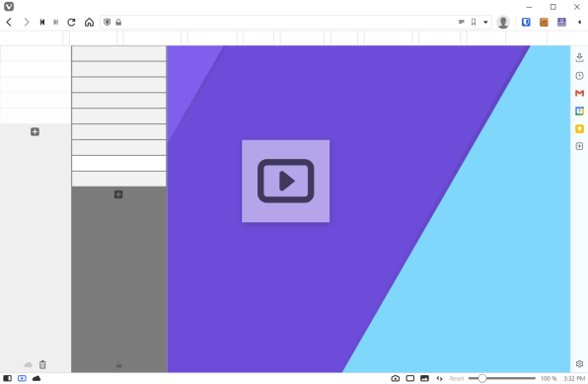Viewport: 588px width, 384px height.
Task: Open History panel with clock icon
Action: (x=579, y=75)
